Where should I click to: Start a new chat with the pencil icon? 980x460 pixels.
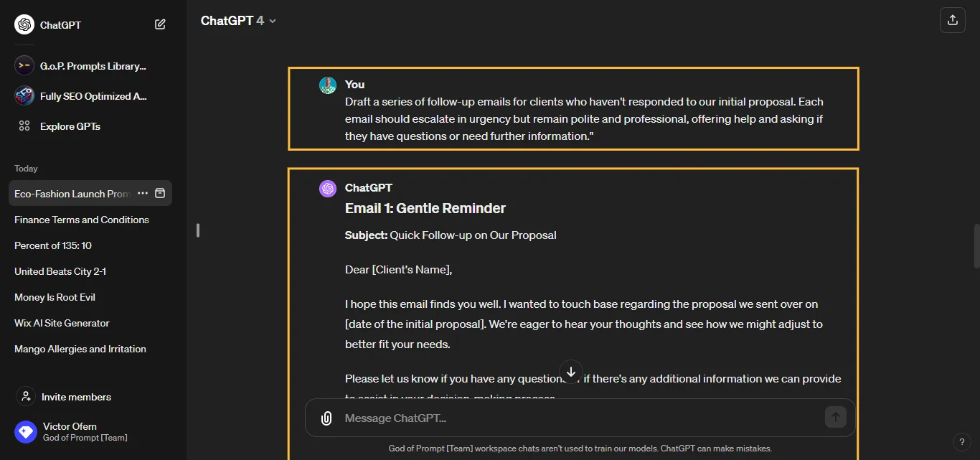tap(160, 24)
